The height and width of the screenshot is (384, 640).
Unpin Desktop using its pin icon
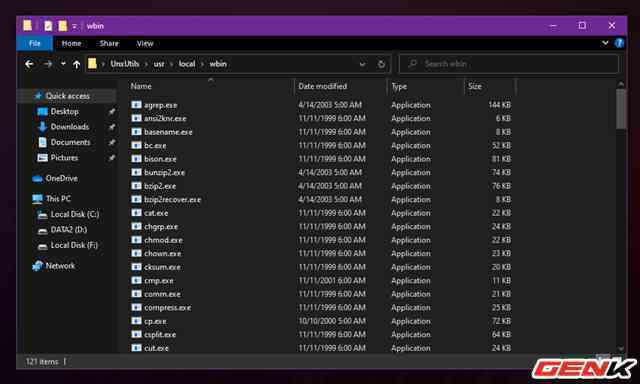click(x=111, y=111)
